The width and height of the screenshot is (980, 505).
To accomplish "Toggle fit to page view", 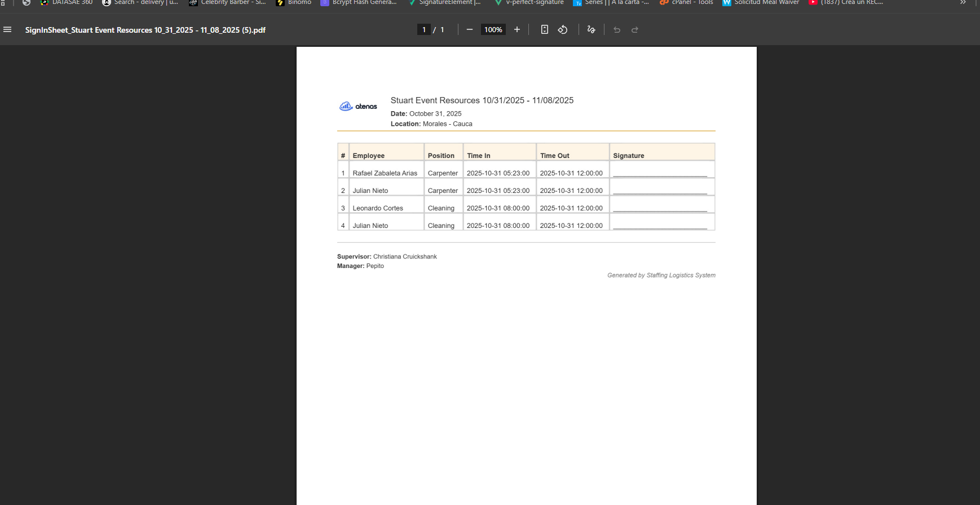I will tap(544, 30).
